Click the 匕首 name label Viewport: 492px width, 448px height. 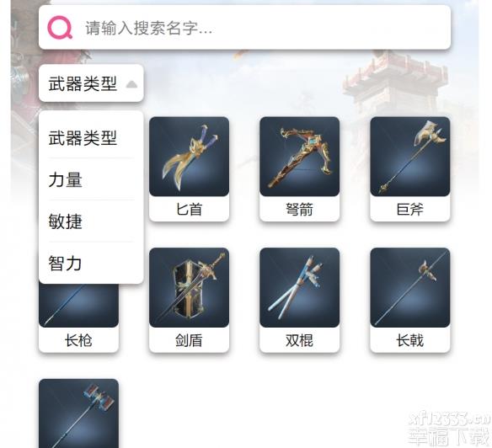pos(190,209)
